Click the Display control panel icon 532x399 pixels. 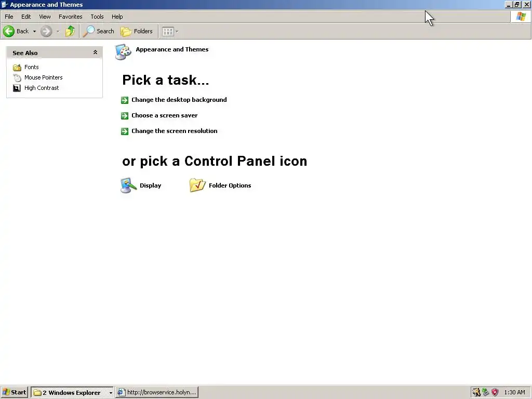pos(129,185)
